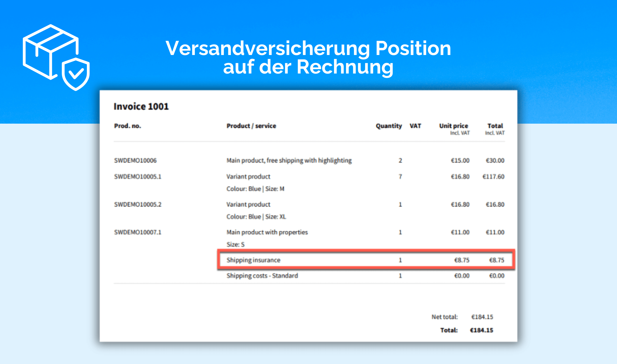Click the 'Product / service' column header
This screenshot has width=617, height=364.
(251, 126)
